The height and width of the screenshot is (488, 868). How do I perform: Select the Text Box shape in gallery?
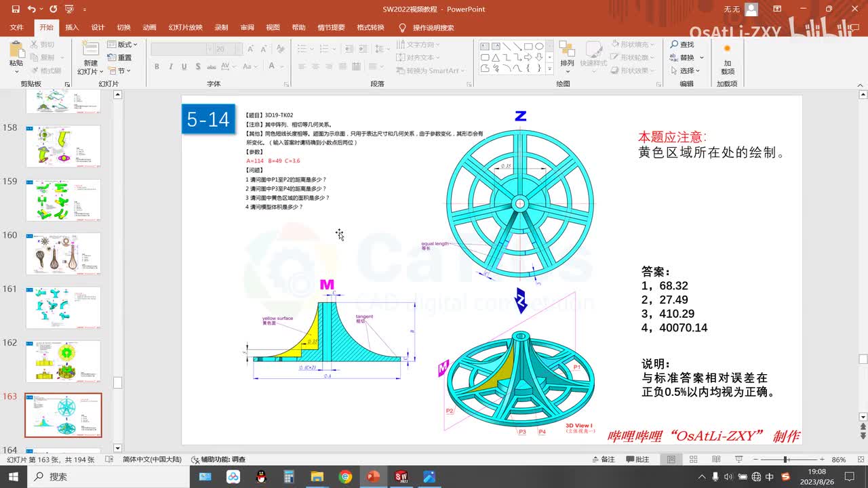click(485, 47)
